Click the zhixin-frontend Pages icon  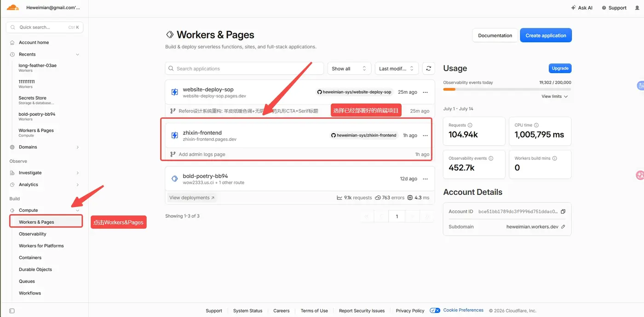[174, 136]
